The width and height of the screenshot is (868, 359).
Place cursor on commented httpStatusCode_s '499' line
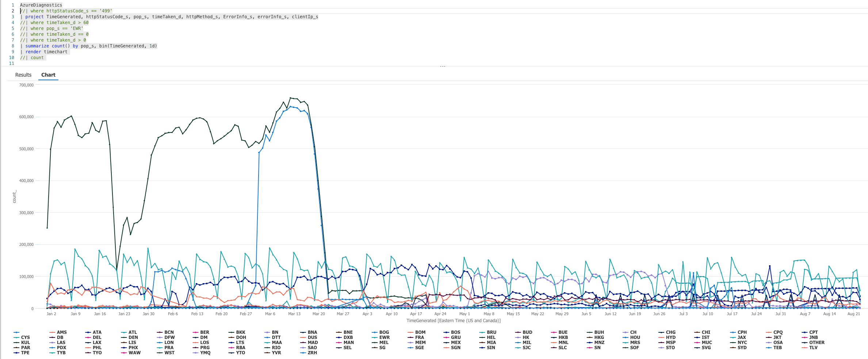[x=66, y=11]
